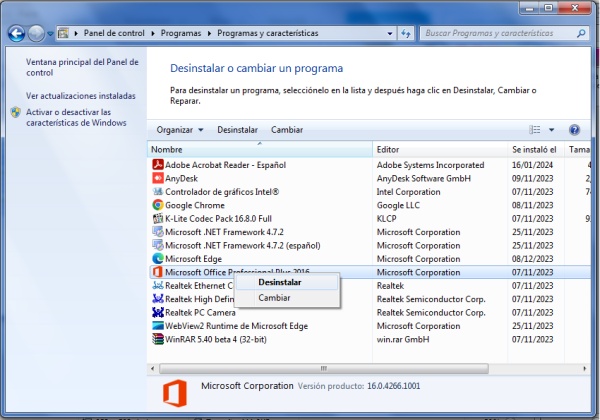Click the magnifier search icon
600x420 pixels.
click(x=581, y=33)
